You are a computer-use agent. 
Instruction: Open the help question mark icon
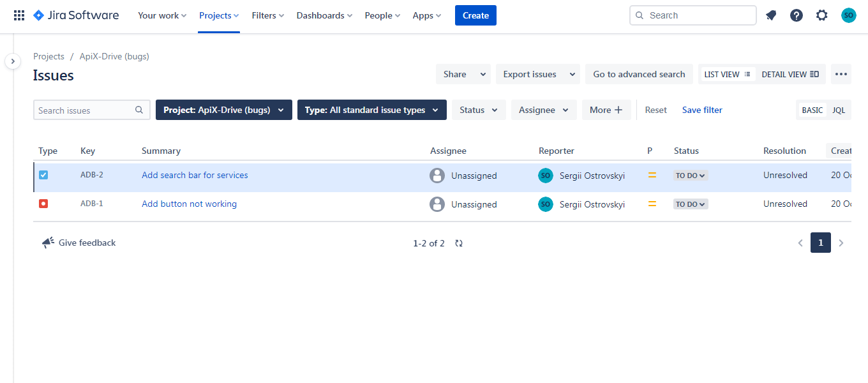pos(797,15)
